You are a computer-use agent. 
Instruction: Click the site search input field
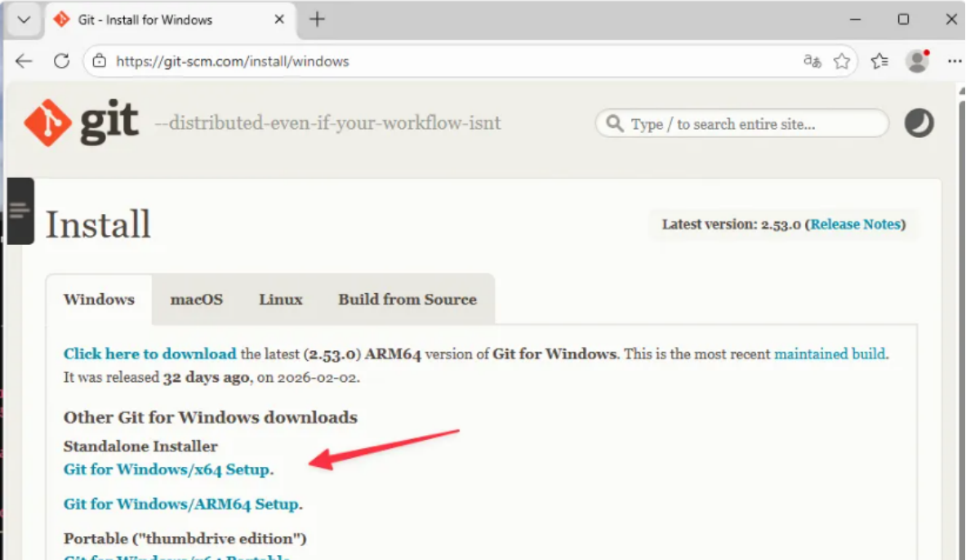pos(751,124)
